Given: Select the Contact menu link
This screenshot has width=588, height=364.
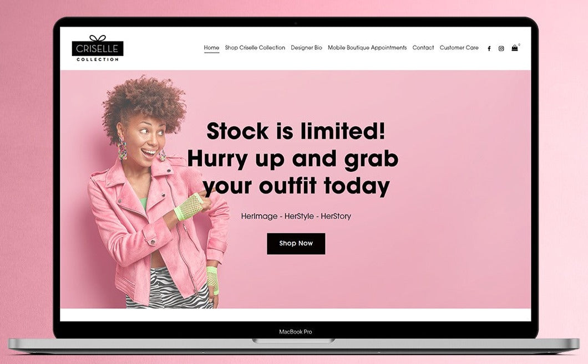Looking at the screenshot, I should pos(423,48).
